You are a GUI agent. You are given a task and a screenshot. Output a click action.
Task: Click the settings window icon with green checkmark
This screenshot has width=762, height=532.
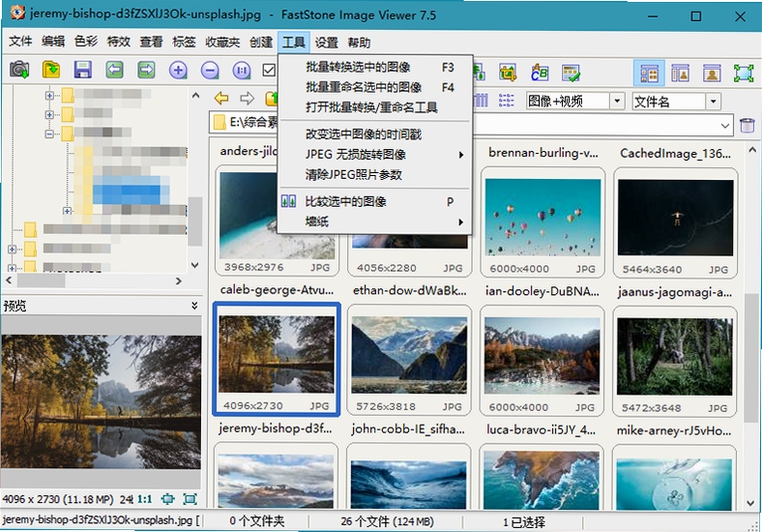click(x=571, y=73)
